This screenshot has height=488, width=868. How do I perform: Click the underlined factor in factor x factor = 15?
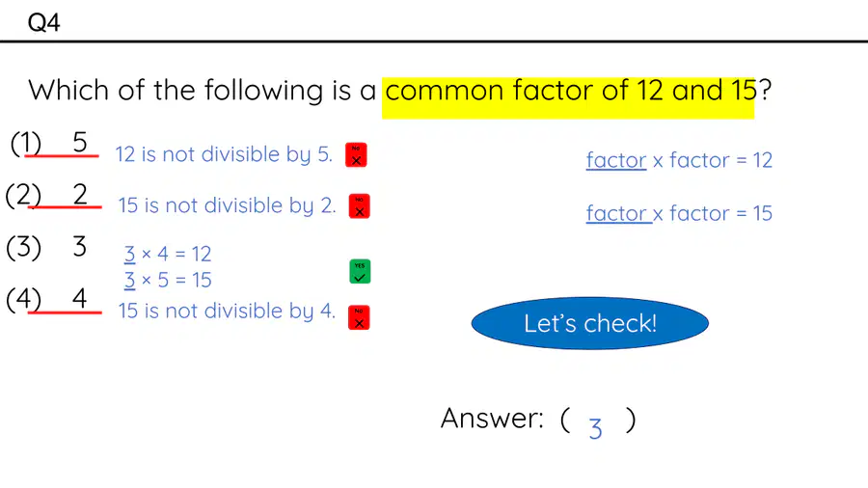[619, 213]
